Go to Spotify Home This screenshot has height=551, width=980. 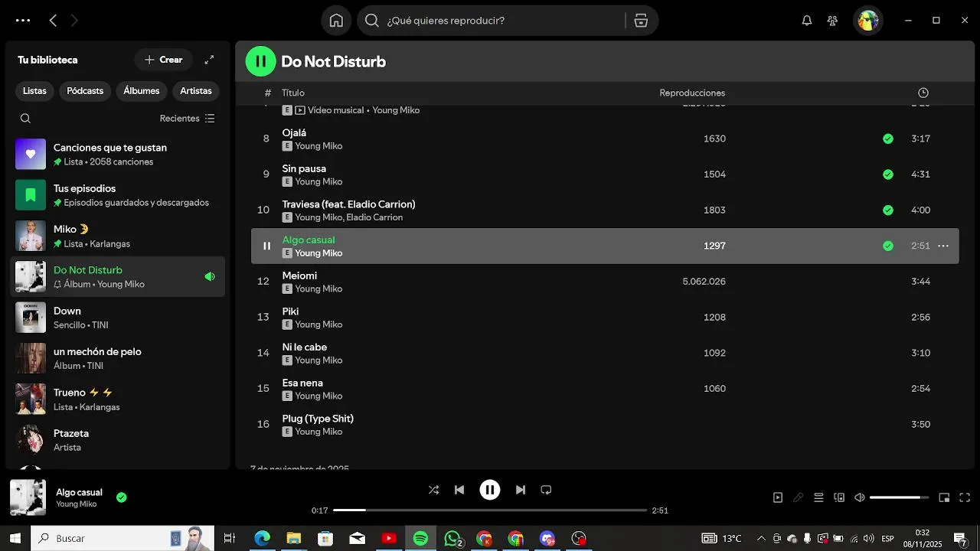[x=336, y=21]
